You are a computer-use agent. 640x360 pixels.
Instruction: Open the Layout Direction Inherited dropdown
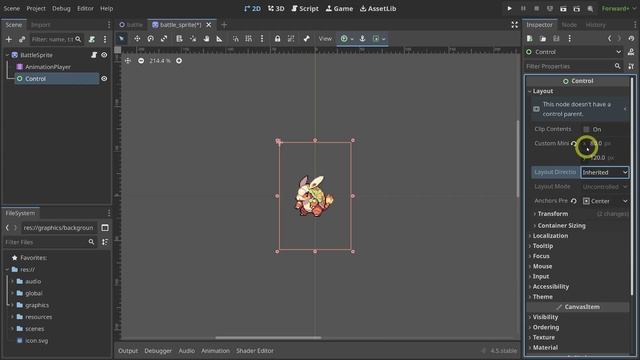tap(604, 172)
